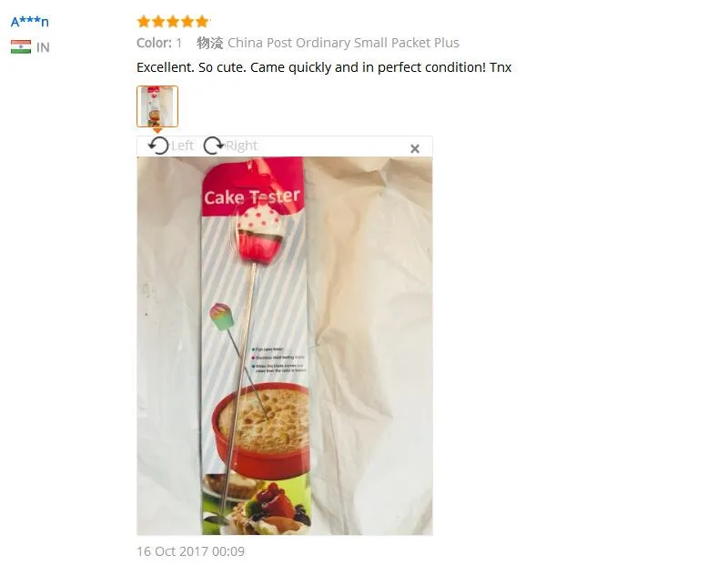Click the first rating star
The image size is (728, 565).
(144, 21)
